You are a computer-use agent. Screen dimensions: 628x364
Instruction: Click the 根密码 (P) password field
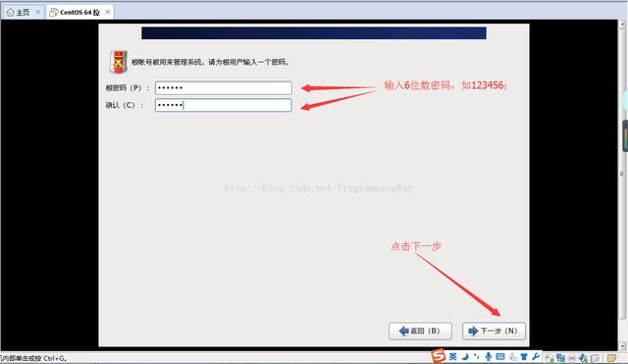[x=223, y=87]
